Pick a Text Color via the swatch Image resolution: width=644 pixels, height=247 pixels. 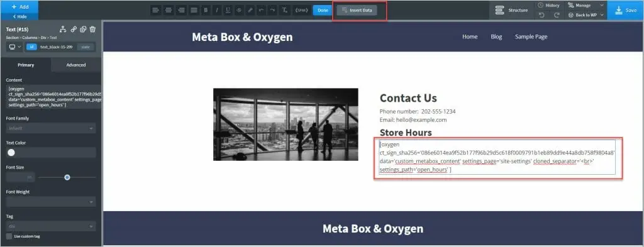[x=11, y=153]
